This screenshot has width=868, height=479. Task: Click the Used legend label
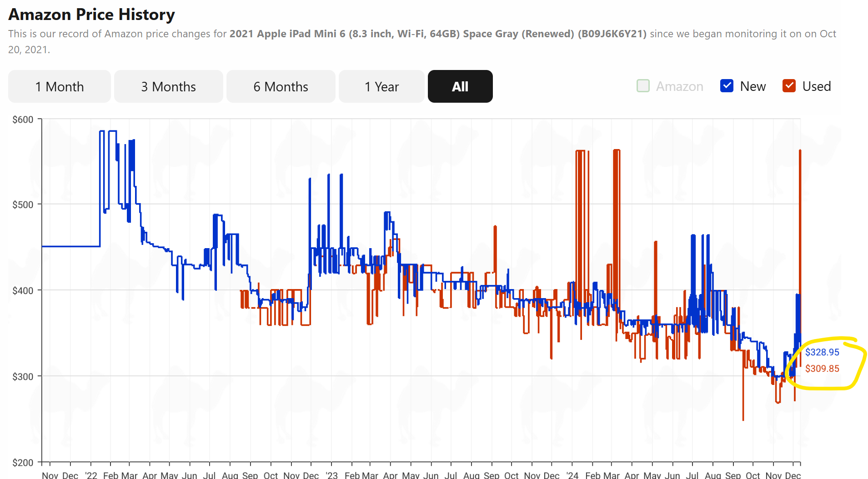point(816,86)
